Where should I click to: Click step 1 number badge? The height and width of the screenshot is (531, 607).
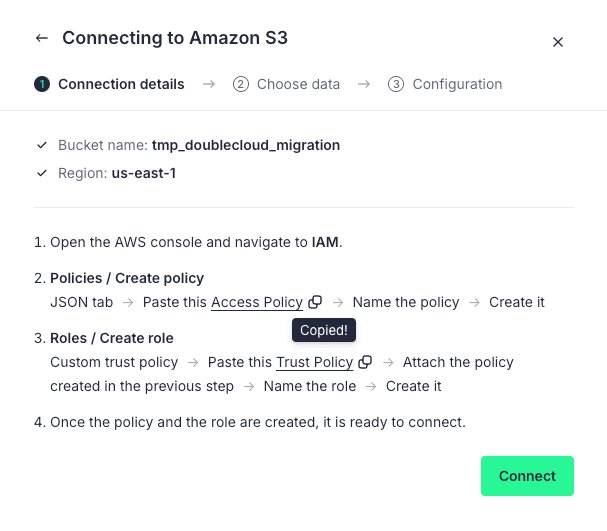(x=42, y=84)
